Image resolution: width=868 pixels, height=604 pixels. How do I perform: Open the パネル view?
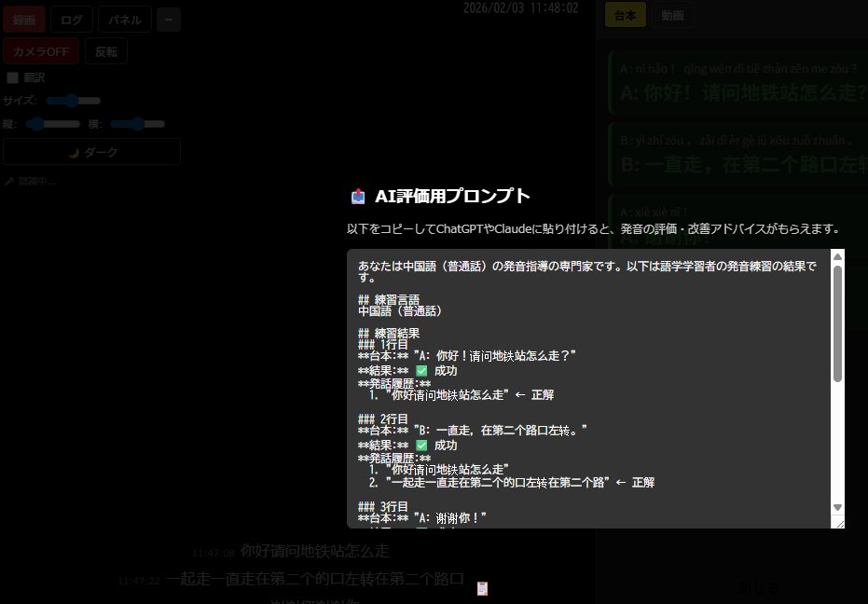point(124,19)
